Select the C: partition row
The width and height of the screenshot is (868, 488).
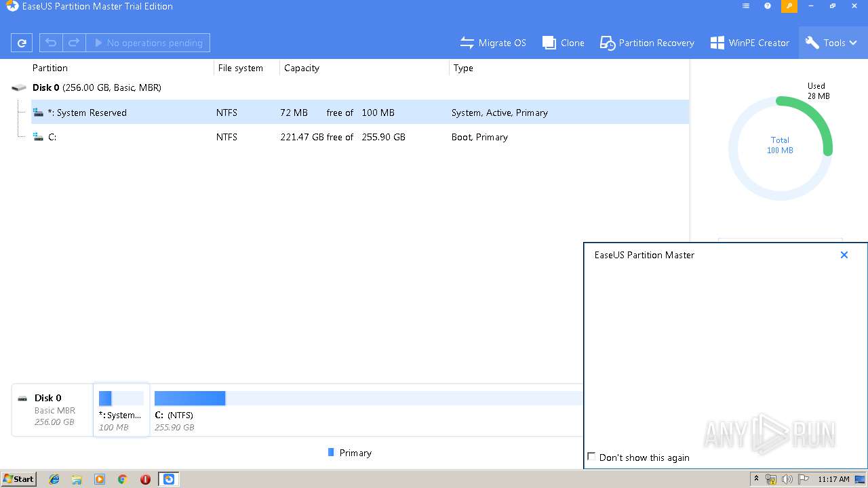(x=360, y=137)
